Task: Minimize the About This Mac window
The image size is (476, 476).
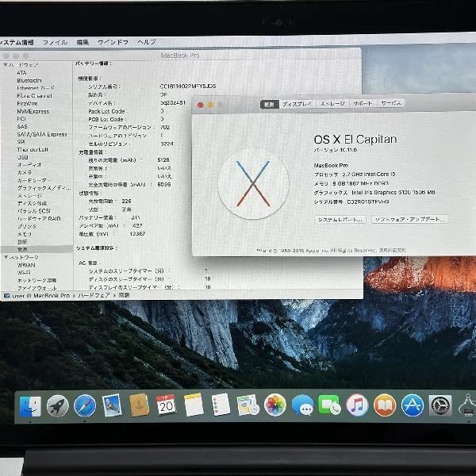Action: tap(210, 105)
